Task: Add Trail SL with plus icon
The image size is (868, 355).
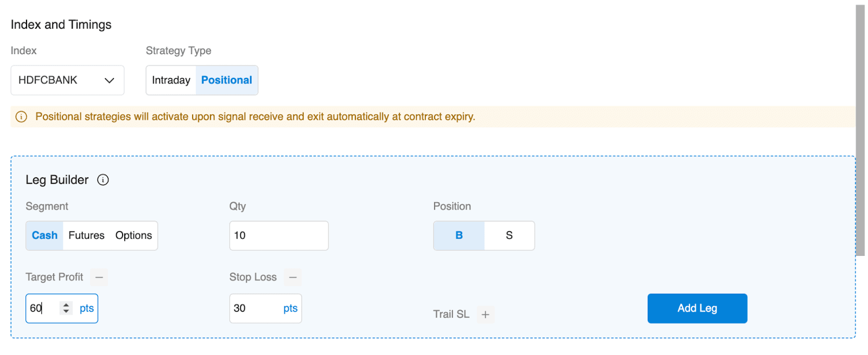Action: tap(486, 314)
